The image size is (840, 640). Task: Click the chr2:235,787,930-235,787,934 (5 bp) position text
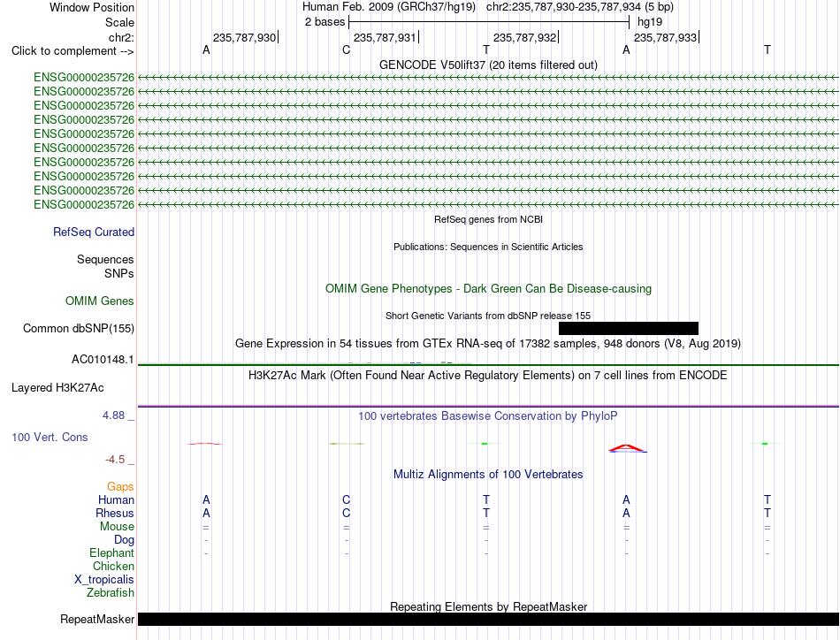[x=580, y=7]
